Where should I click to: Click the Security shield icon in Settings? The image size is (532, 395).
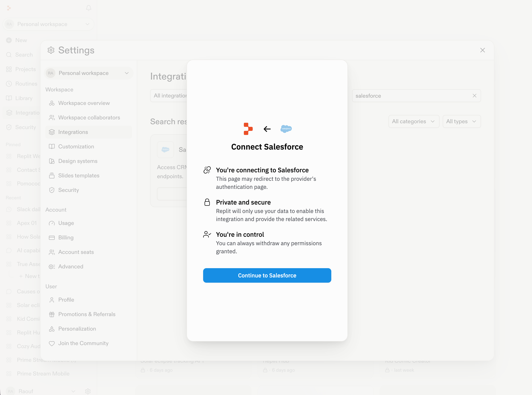[52, 190]
